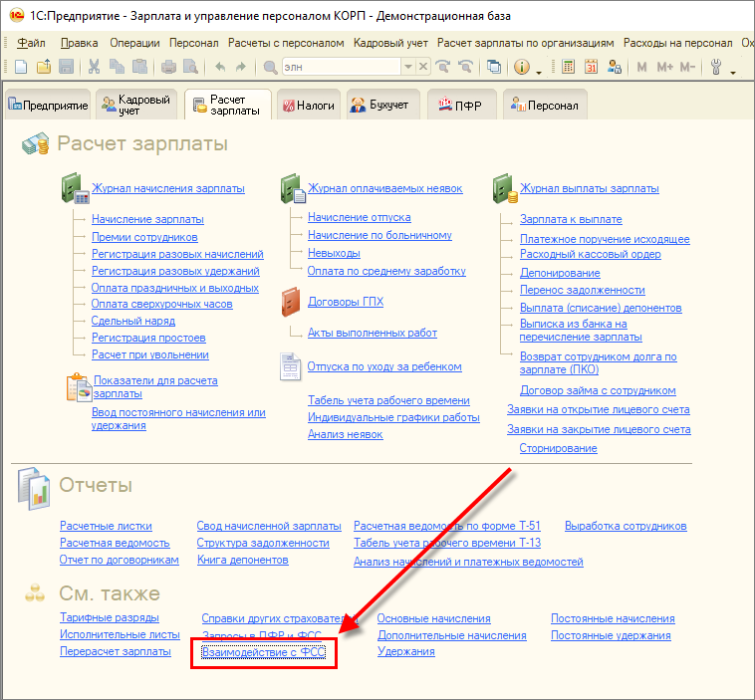Open the Расчетные листки report link
755x700 pixels.
tap(106, 526)
